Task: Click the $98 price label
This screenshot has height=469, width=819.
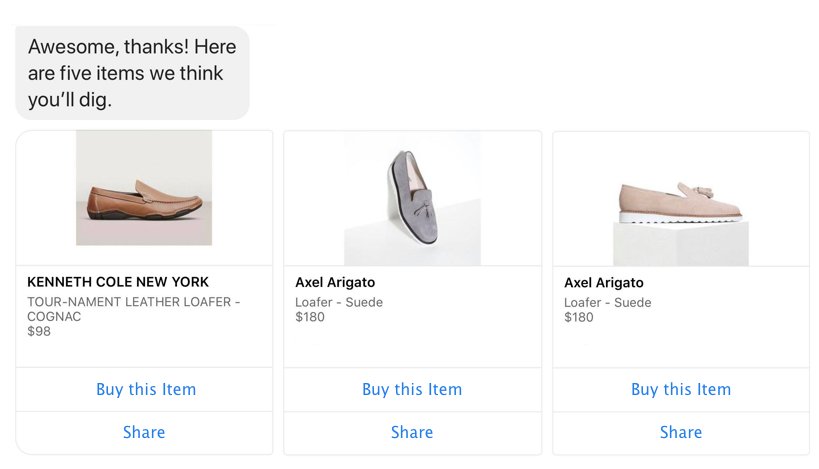Action: (x=39, y=331)
